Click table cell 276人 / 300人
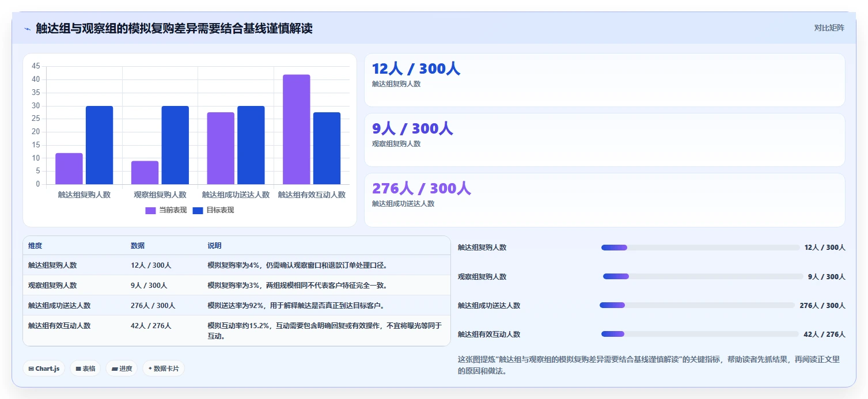 pos(153,306)
